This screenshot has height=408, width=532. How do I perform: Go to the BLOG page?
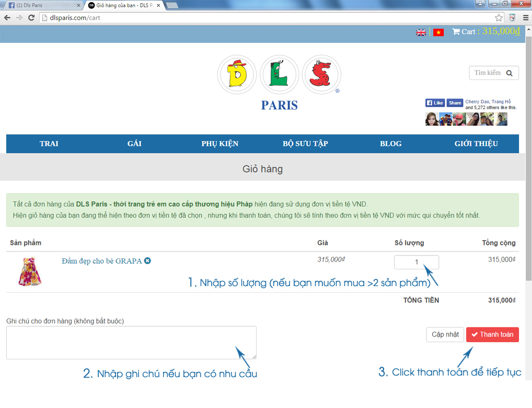pyautogui.click(x=390, y=144)
